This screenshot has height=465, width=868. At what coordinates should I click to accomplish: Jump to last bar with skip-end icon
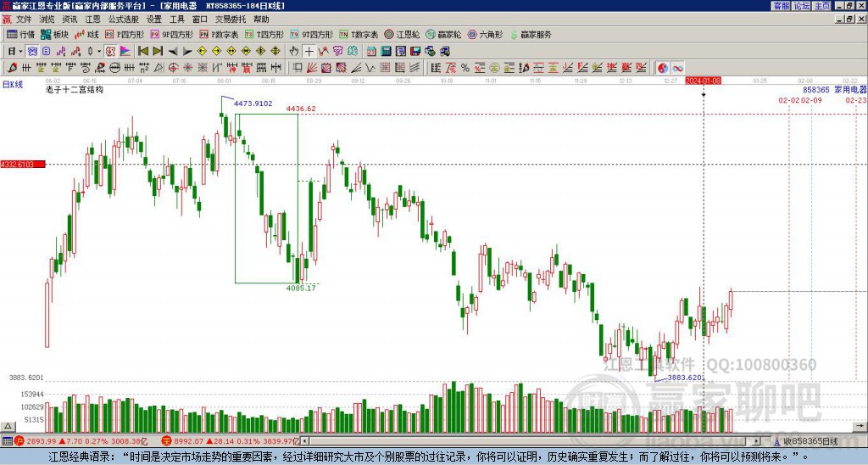(158, 51)
